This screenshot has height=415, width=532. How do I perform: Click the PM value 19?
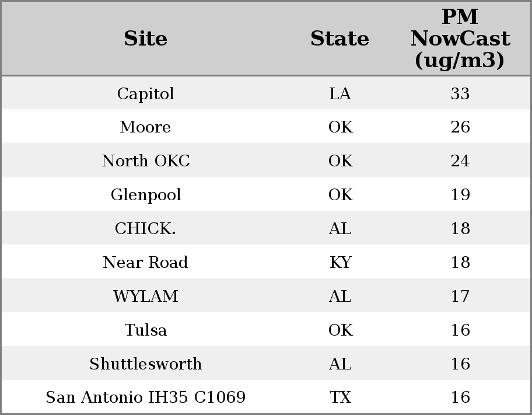[460, 195]
